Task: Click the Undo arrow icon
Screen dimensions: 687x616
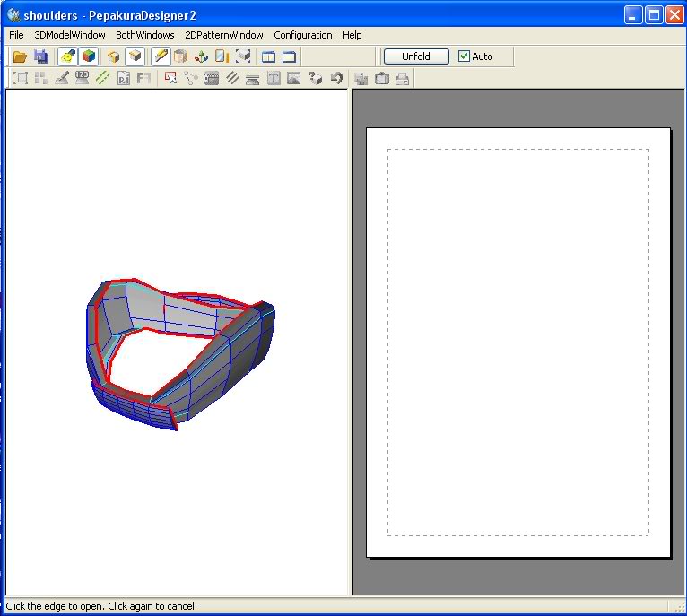Action: [x=336, y=79]
